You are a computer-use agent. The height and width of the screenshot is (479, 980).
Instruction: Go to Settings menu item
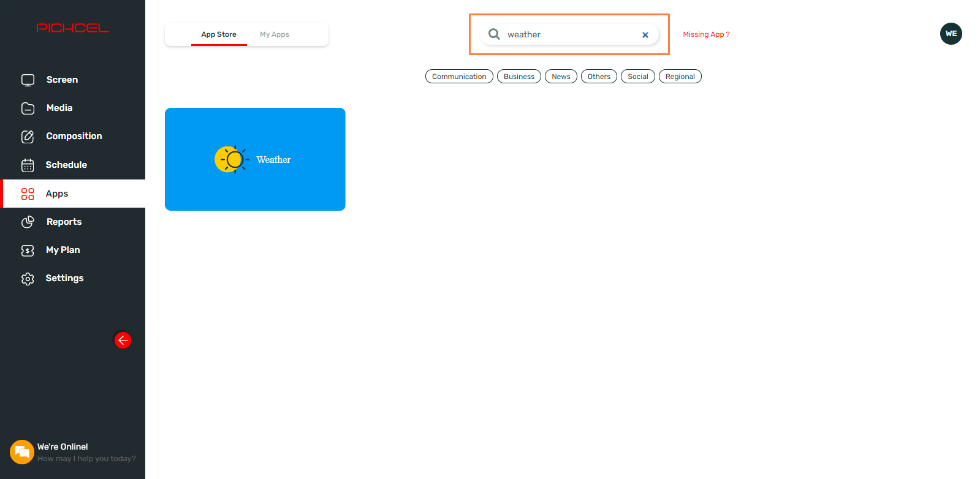tap(72, 278)
